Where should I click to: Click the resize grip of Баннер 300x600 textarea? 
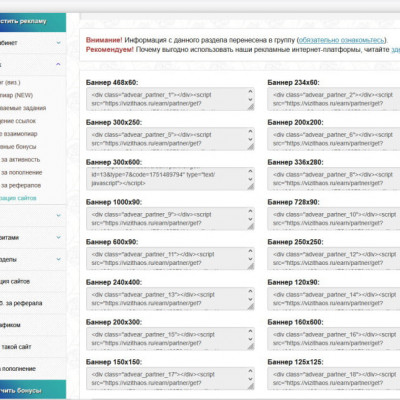click(251, 187)
